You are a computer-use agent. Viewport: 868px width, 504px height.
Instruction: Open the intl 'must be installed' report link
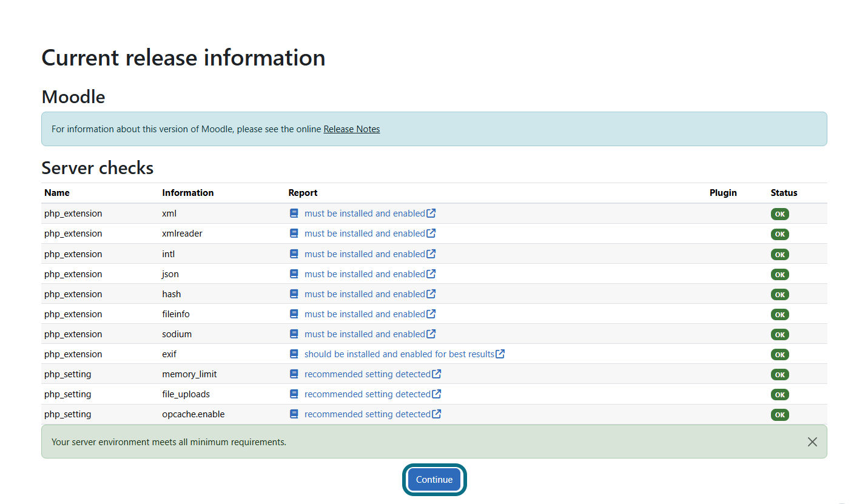coord(365,254)
